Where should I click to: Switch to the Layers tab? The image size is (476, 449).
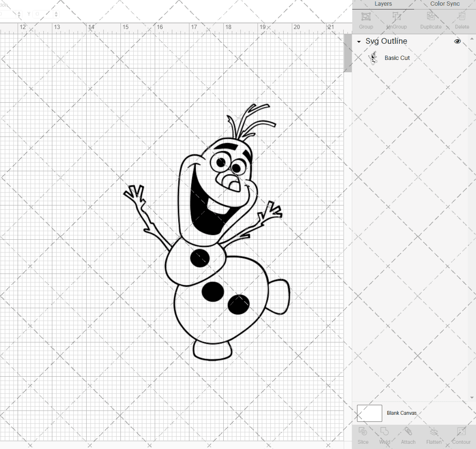[383, 4]
